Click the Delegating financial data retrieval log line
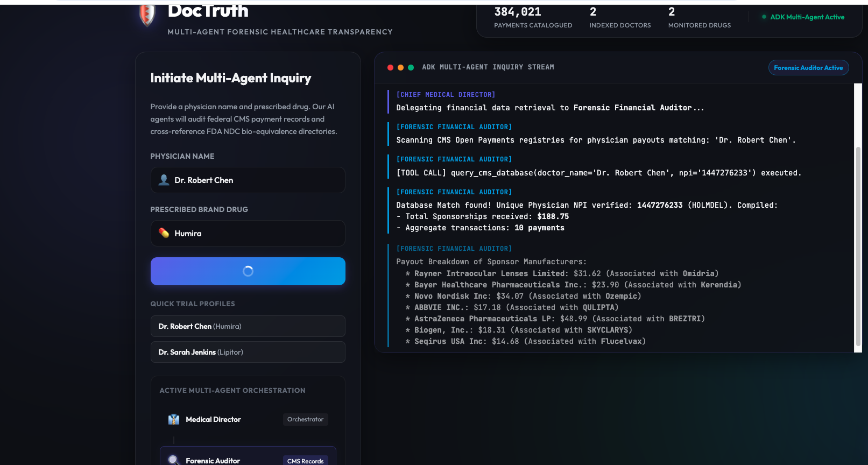The height and width of the screenshot is (465, 868). tap(550, 108)
